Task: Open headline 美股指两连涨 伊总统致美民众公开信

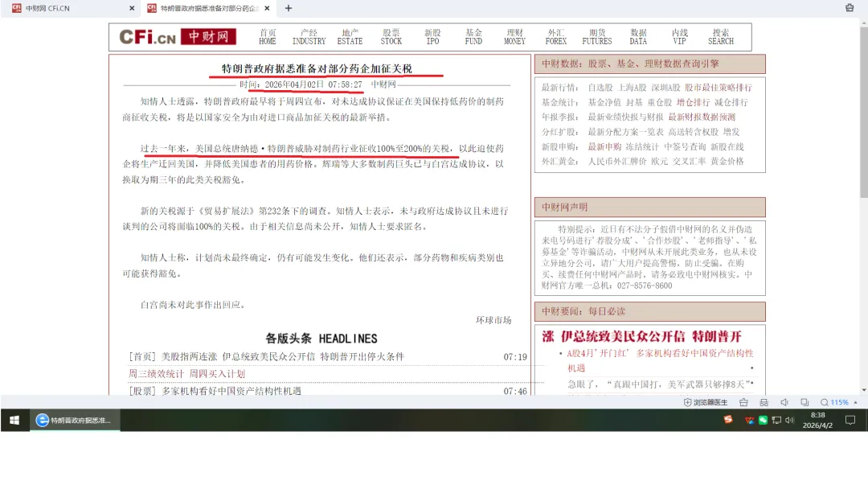Action: pyautogui.click(x=282, y=356)
